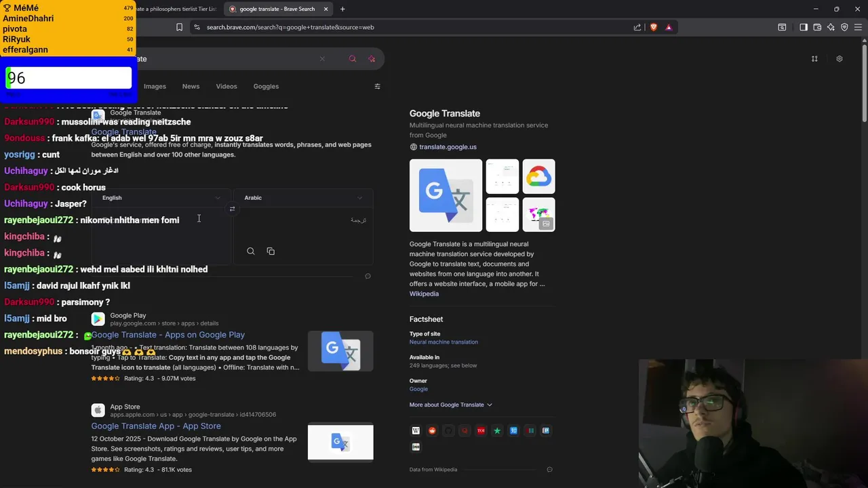This screenshot has width=868, height=488.
Task: Open the Wikipedia link under description
Action: click(424, 293)
